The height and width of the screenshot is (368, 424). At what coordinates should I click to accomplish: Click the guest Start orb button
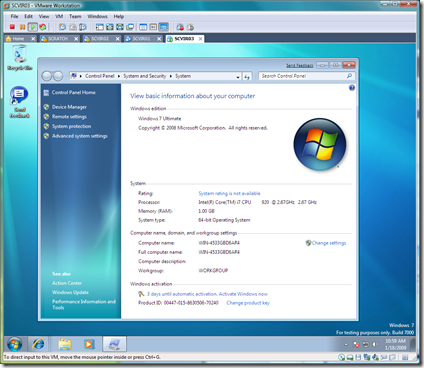pos(14,344)
